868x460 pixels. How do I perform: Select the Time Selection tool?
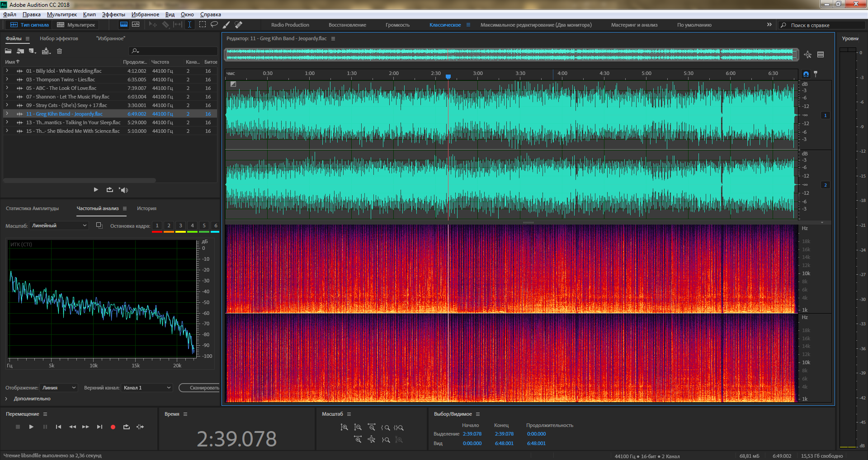[190, 25]
